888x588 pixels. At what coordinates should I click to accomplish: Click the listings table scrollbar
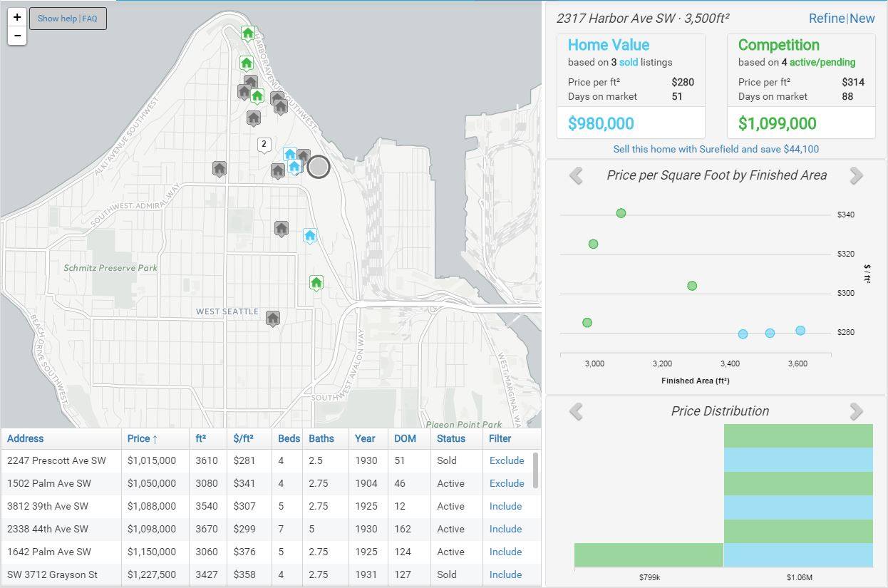535,470
